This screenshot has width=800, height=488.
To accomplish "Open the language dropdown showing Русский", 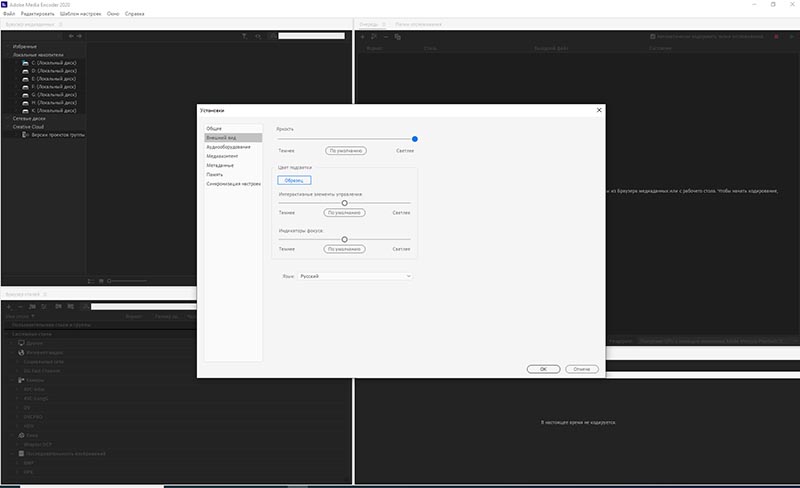I will 355,276.
